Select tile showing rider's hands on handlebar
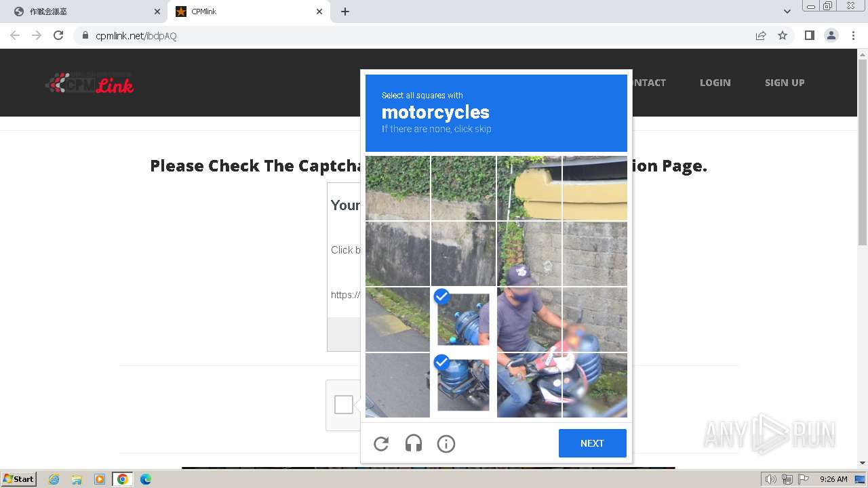 click(x=529, y=385)
